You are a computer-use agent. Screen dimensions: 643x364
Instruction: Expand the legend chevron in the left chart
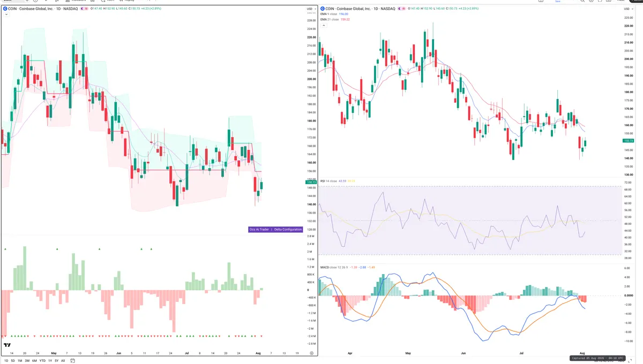point(6,14)
